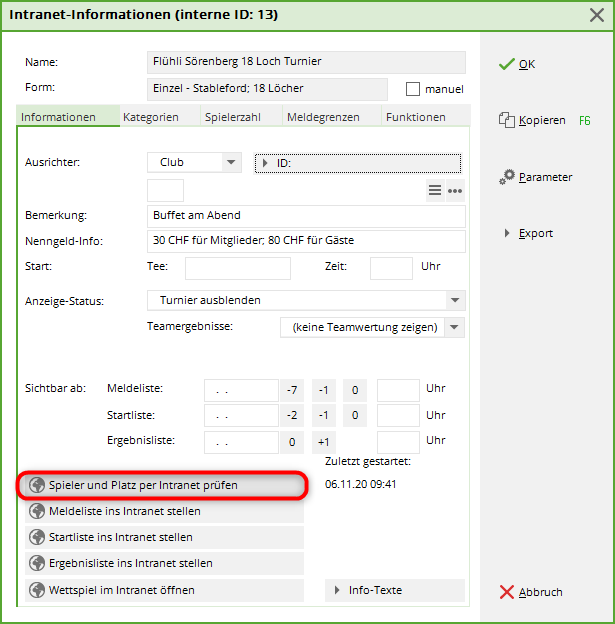
Task: Click the small empty box below Club dropdown
Action: tap(165, 191)
